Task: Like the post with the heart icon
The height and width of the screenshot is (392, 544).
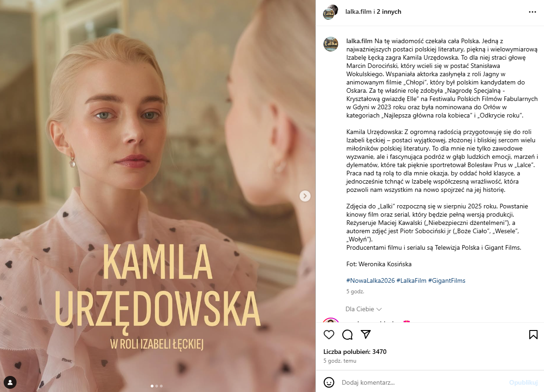Action: (x=329, y=335)
